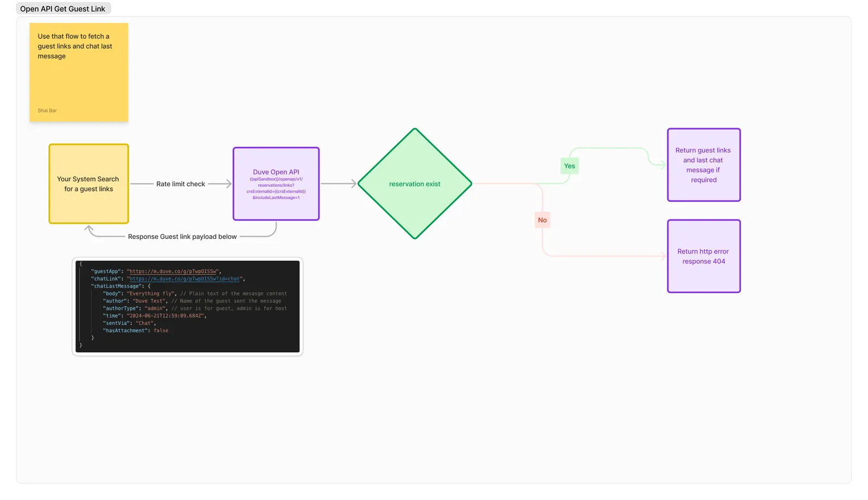Click the 'Shai Bar' author name on sticky note
The width and height of the screenshot is (868, 500).
[x=47, y=111]
